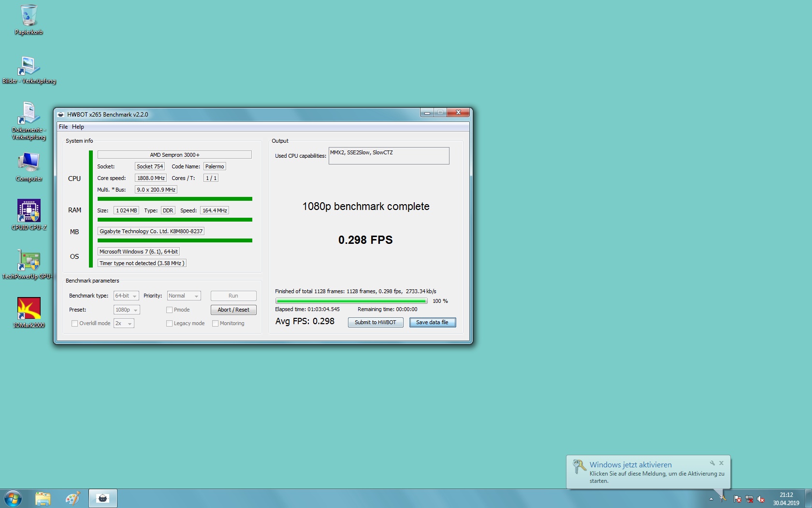
Task: Click the Gigabyte K8M800-8237 motherboard field
Action: (x=151, y=231)
